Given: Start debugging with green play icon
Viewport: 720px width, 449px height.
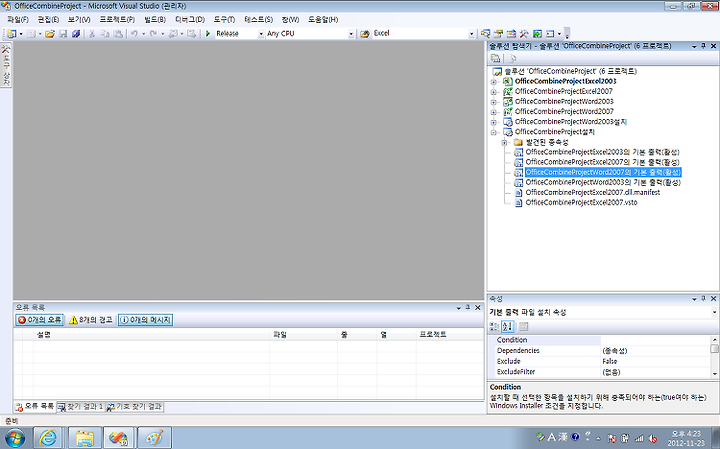Looking at the screenshot, I should pyautogui.click(x=208, y=34).
